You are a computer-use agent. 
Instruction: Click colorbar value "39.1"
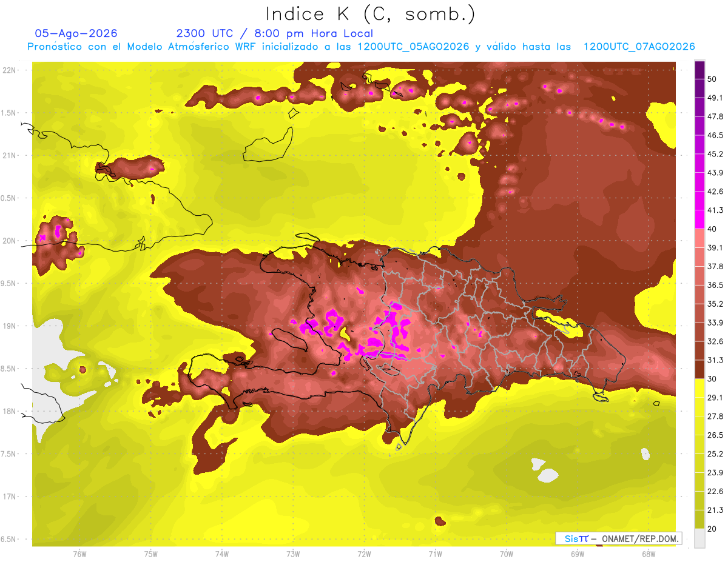(715, 247)
